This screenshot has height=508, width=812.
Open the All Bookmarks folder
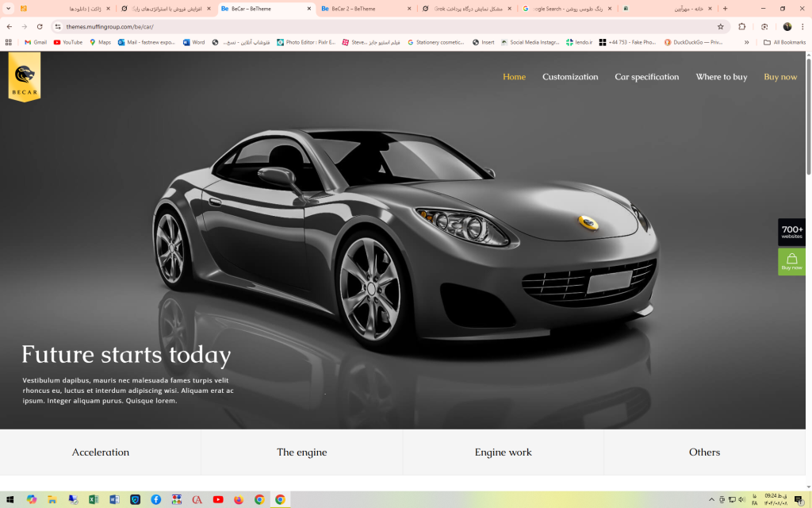tap(784, 42)
